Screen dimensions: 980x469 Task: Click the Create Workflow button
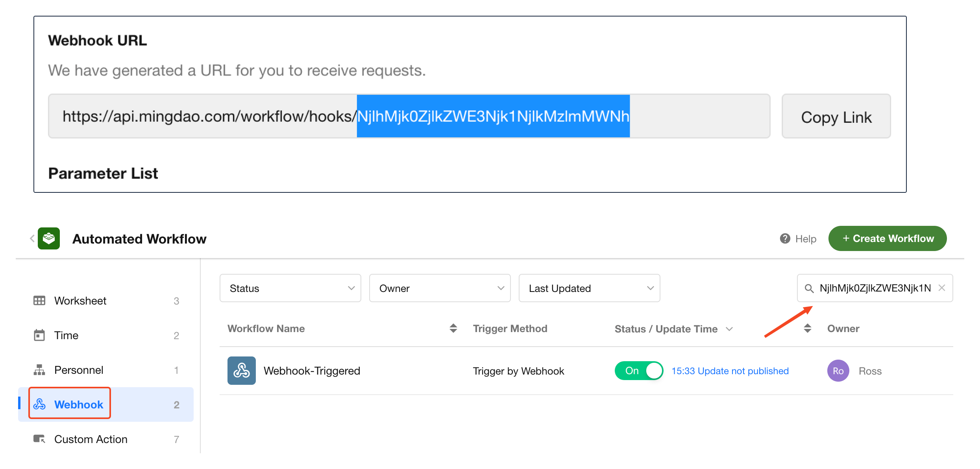point(887,238)
